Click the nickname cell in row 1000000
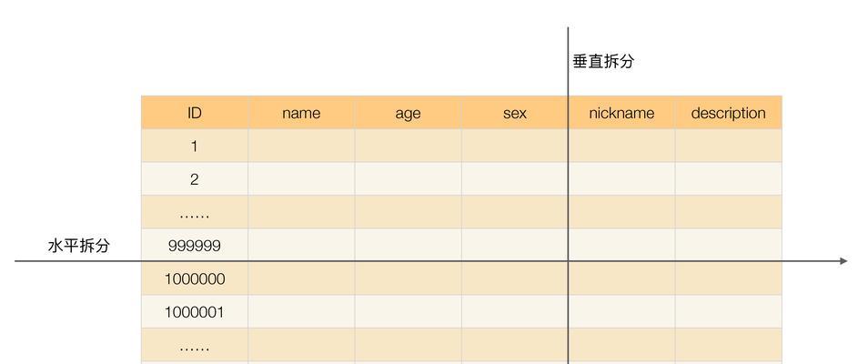 coord(621,278)
